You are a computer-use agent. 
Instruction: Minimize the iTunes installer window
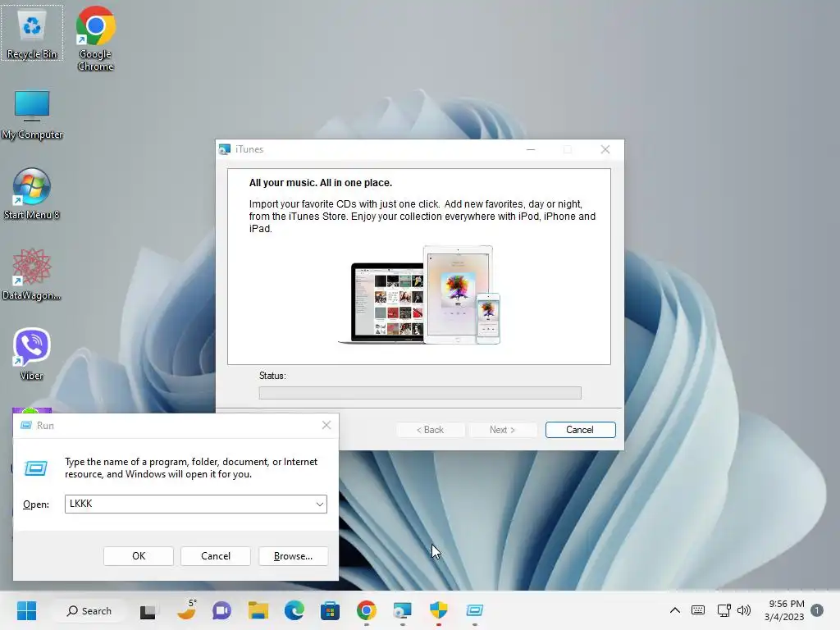pos(531,149)
